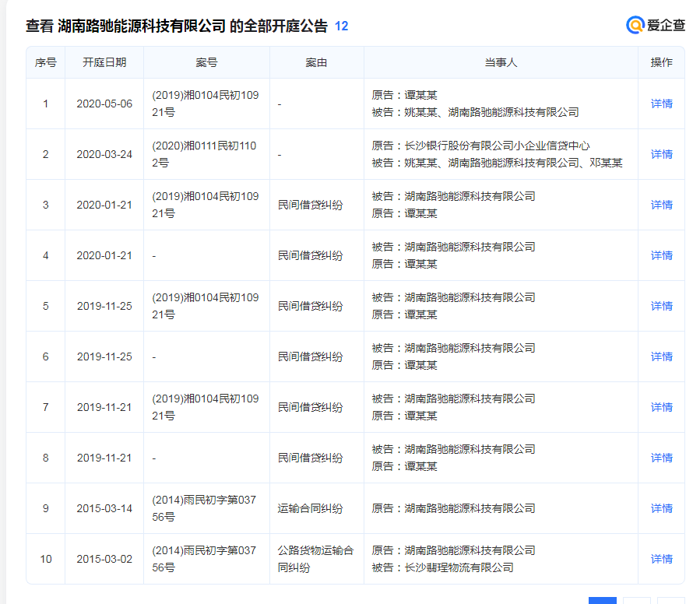Screen dimensions: 700x604
Task: Click the page title 全部开庭公告
Action: (x=286, y=26)
